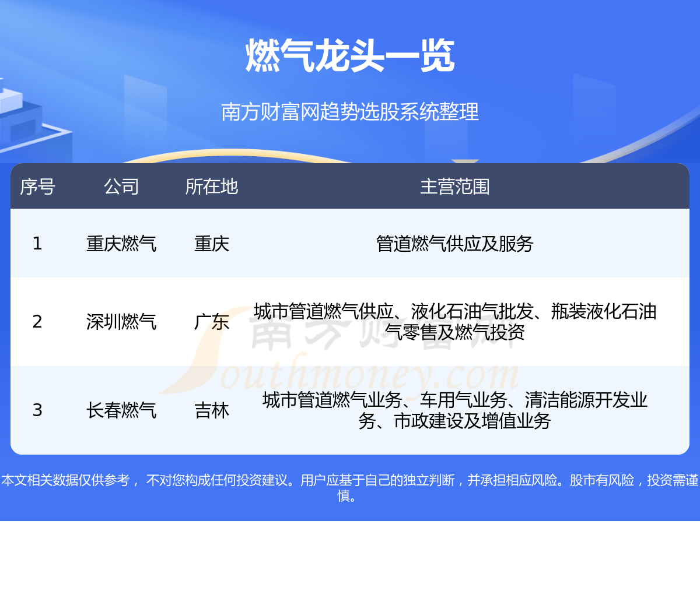
Task: Select company name 重庆燃气
Action: tap(121, 243)
